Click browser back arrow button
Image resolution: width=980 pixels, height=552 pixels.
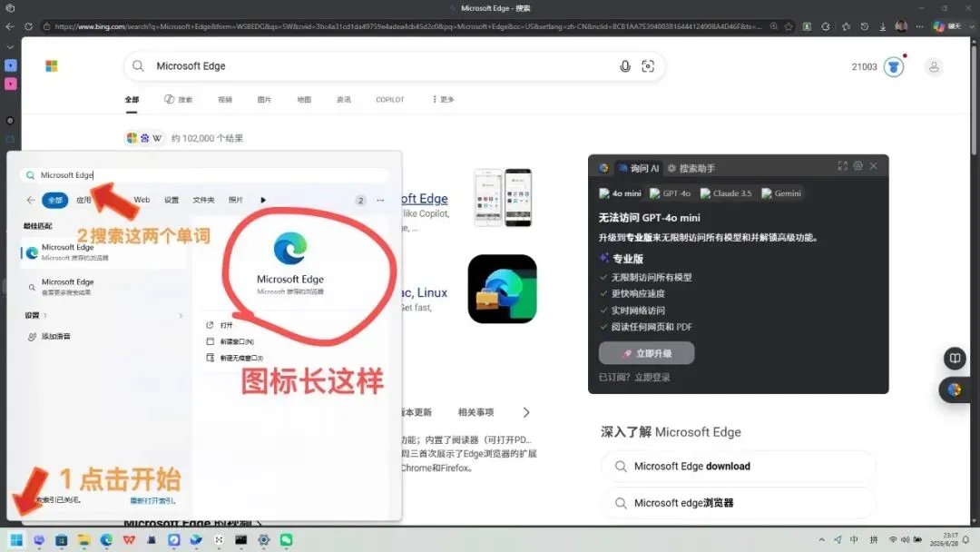click(10, 26)
